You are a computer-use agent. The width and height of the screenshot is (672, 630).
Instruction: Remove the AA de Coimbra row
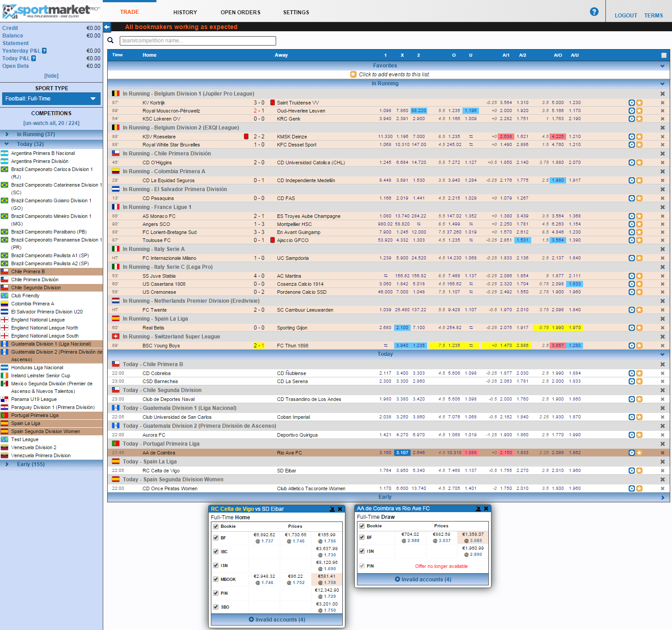[663, 453]
